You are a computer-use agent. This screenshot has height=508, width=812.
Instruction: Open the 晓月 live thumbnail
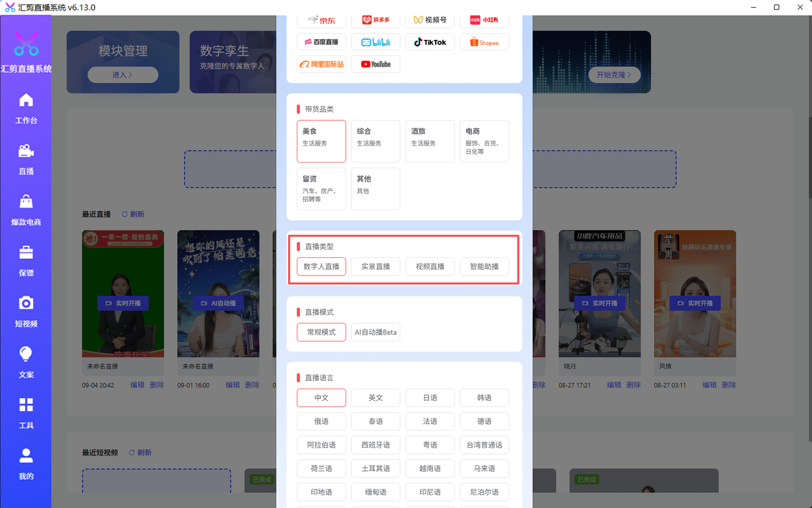[x=599, y=293]
